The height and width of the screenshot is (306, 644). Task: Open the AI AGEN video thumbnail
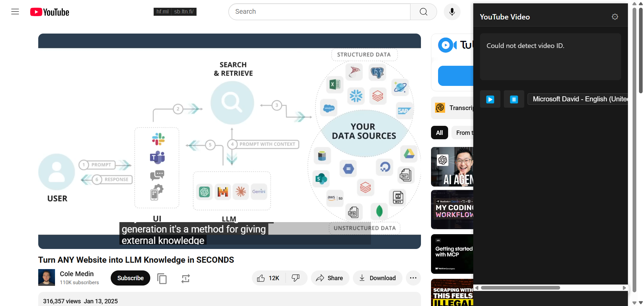[452, 167]
